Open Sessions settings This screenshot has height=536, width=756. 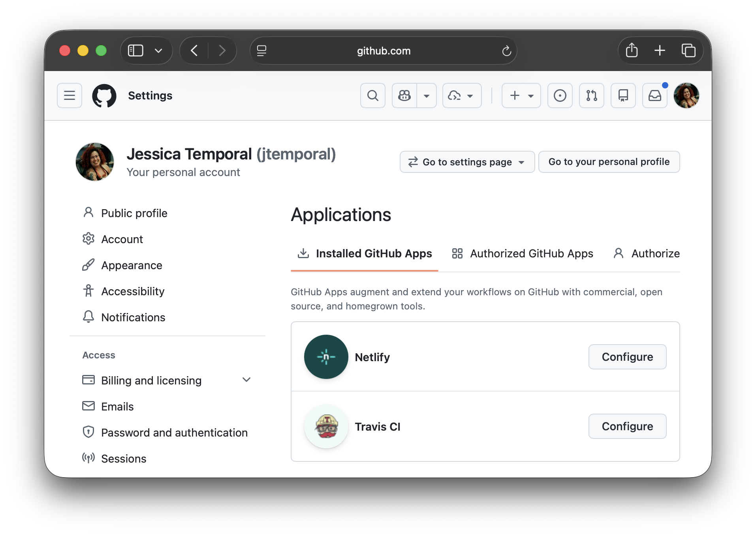click(x=167, y=459)
